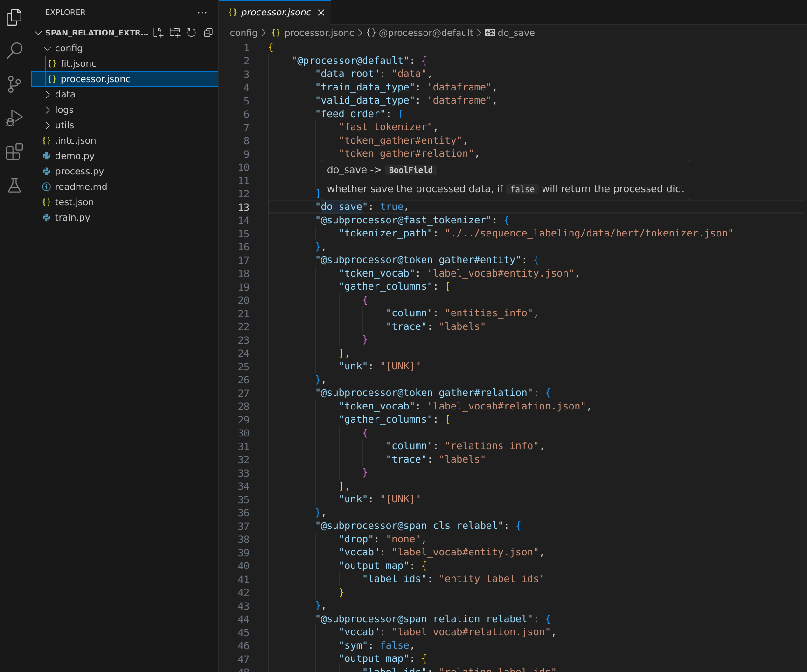Viewport: 807px width, 672px height.
Task: Collapse all folders in Explorer
Action: click(x=208, y=33)
